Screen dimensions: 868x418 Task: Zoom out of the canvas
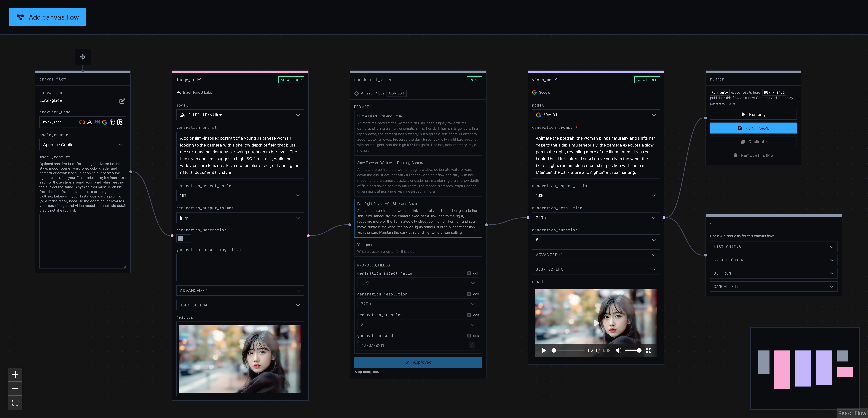click(x=15, y=389)
